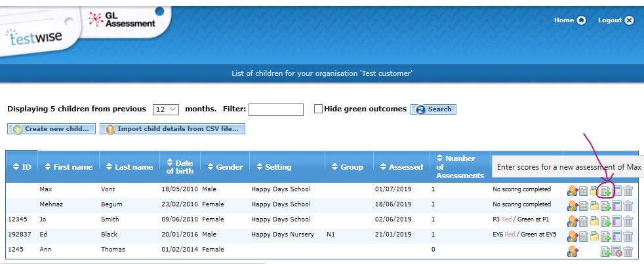Click blue report icon in Jo Smith row
Image resolution: width=644 pixels, height=264 pixels.
(617, 221)
